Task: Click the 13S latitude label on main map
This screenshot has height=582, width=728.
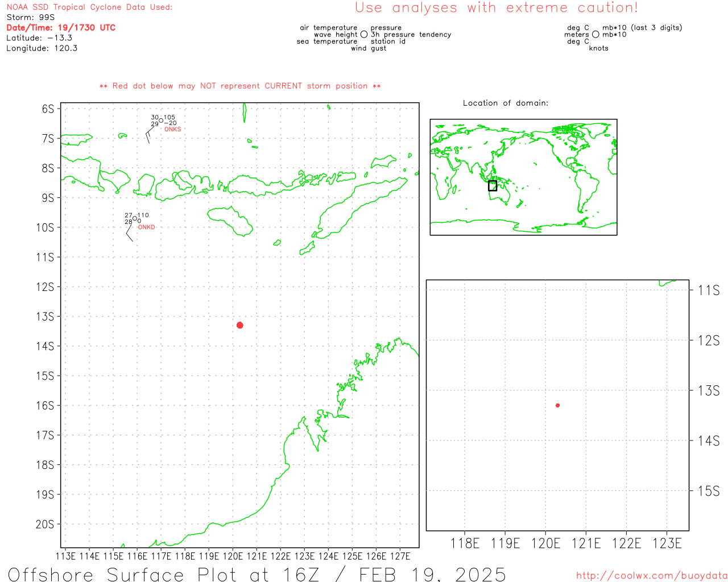Action: pos(45,317)
